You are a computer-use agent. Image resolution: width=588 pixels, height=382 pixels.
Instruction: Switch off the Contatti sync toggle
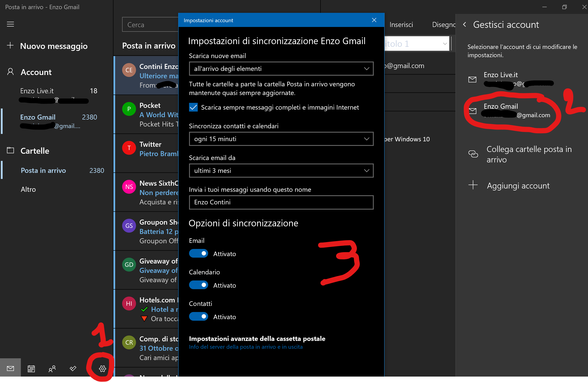199,317
